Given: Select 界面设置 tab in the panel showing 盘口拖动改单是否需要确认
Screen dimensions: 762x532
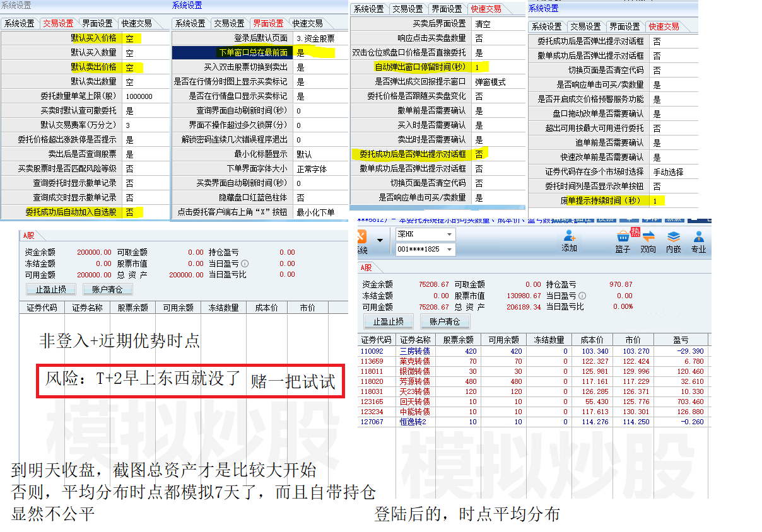Looking at the screenshot, I should pos(624,26).
